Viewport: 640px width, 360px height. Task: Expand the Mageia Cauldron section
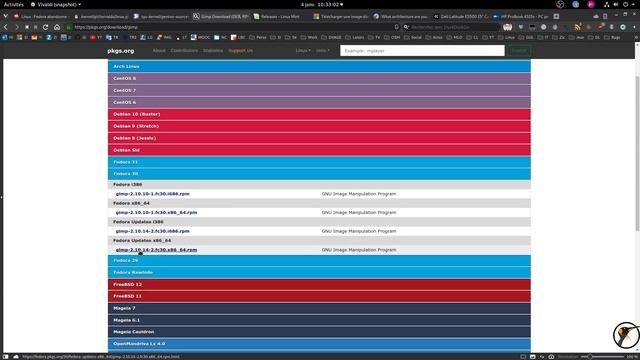coord(319,332)
